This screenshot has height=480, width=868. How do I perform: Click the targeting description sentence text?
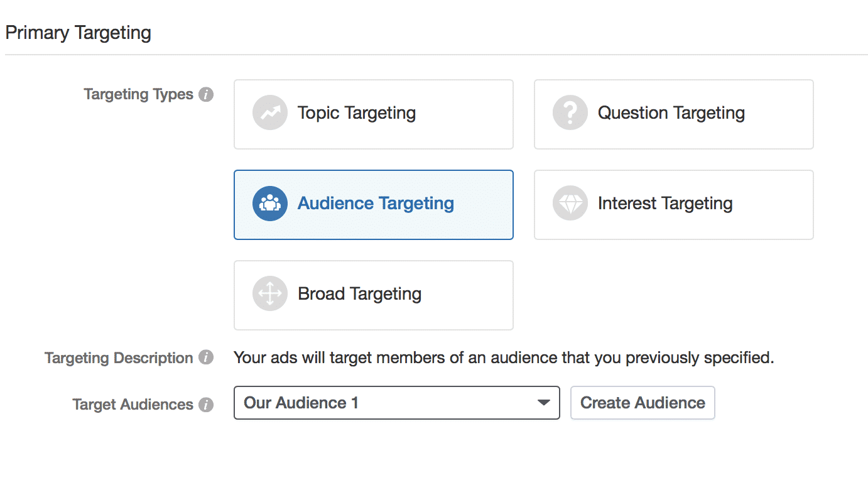click(x=504, y=358)
